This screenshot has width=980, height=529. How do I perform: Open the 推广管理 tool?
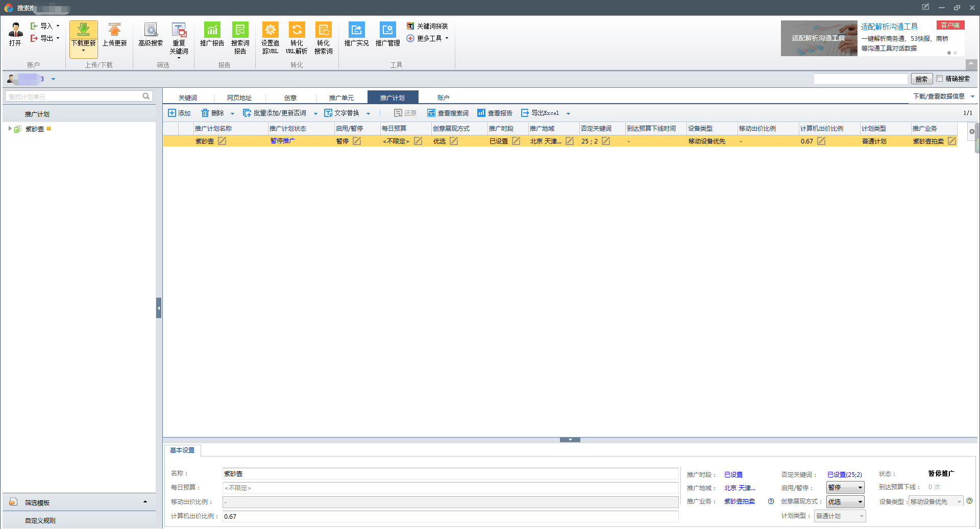point(387,30)
